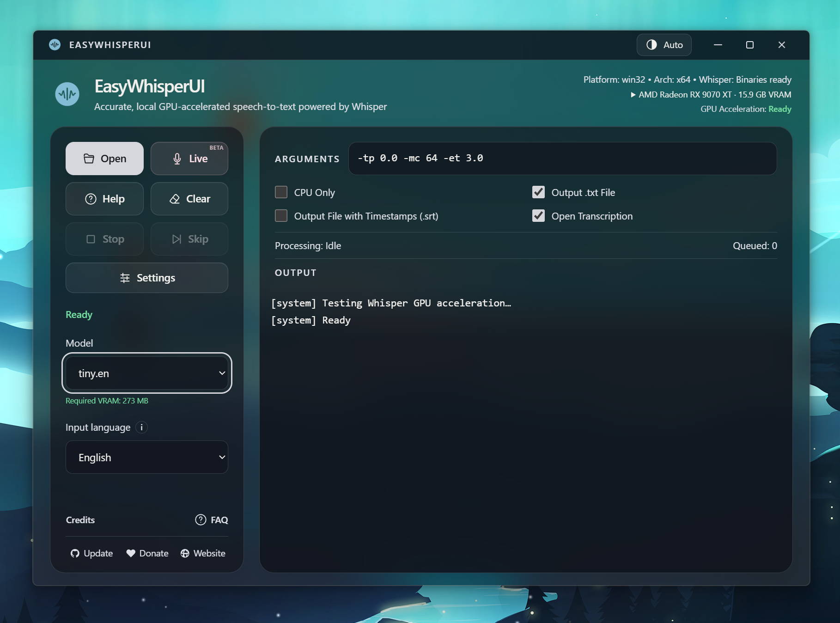Click the Skip button
The width and height of the screenshot is (840, 623).
pos(189,239)
